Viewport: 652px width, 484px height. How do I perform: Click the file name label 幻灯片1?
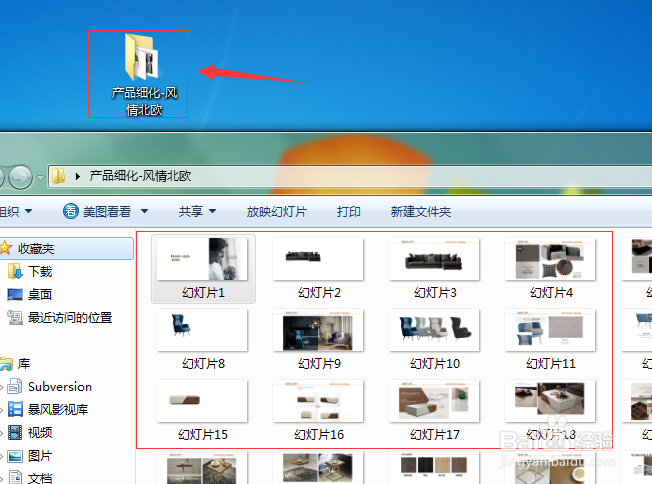(203, 293)
